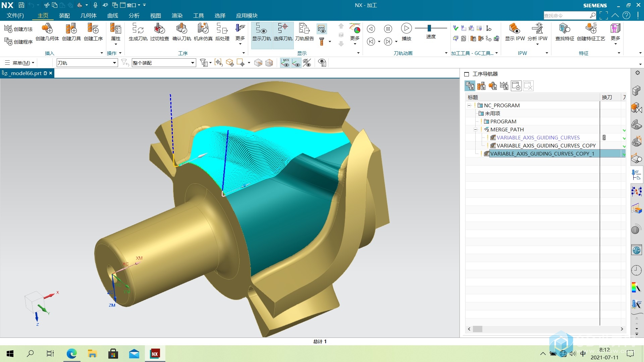The width and height of the screenshot is (644, 362).
Task: Click 分析 IPW icon
Action: click(x=537, y=32)
